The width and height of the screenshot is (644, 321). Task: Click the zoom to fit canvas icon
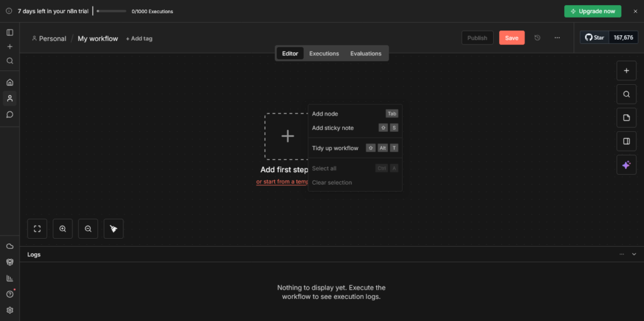[x=37, y=229]
